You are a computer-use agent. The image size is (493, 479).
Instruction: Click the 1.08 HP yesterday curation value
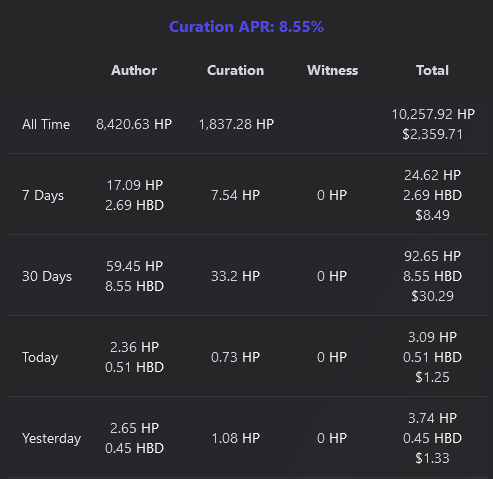[236, 438]
